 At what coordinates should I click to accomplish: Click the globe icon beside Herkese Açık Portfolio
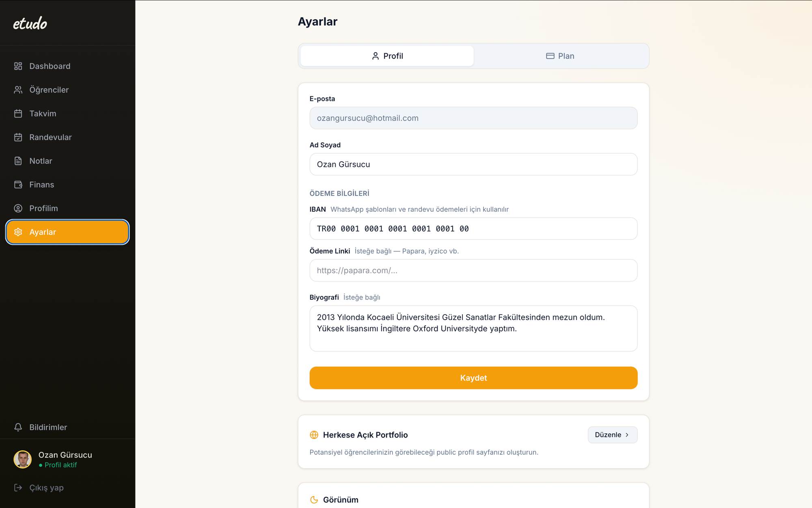point(314,435)
